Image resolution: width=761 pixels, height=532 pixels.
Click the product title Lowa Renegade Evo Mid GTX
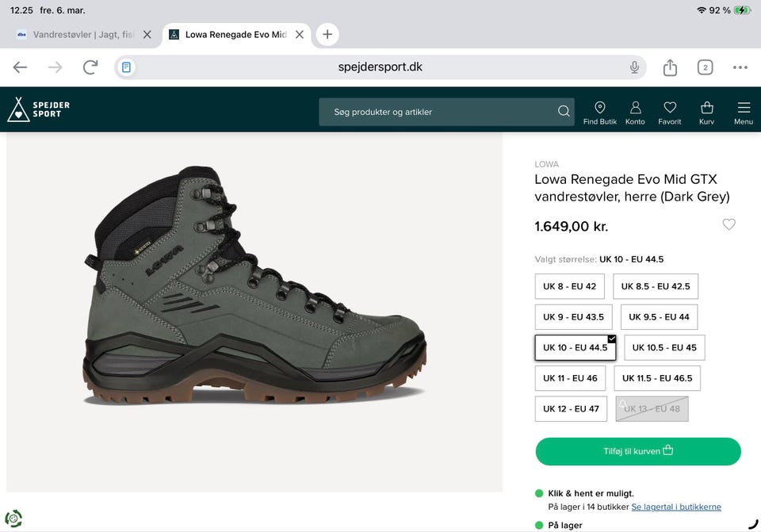[x=632, y=188]
